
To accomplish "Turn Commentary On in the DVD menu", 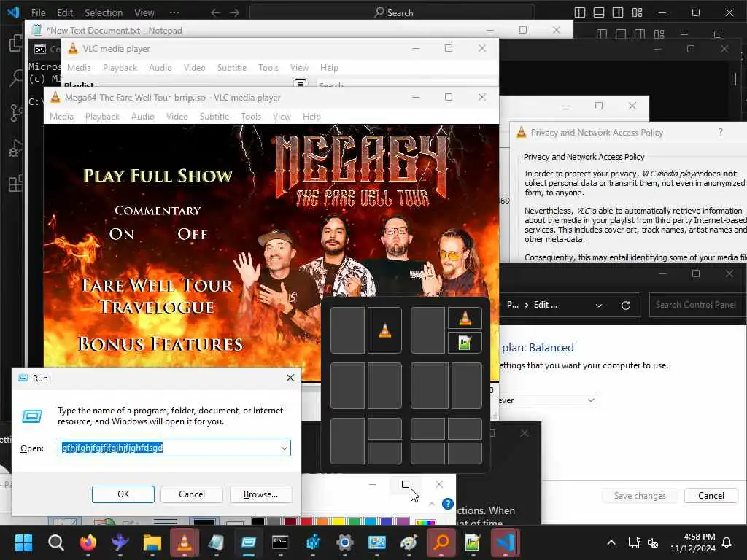I will (x=122, y=234).
